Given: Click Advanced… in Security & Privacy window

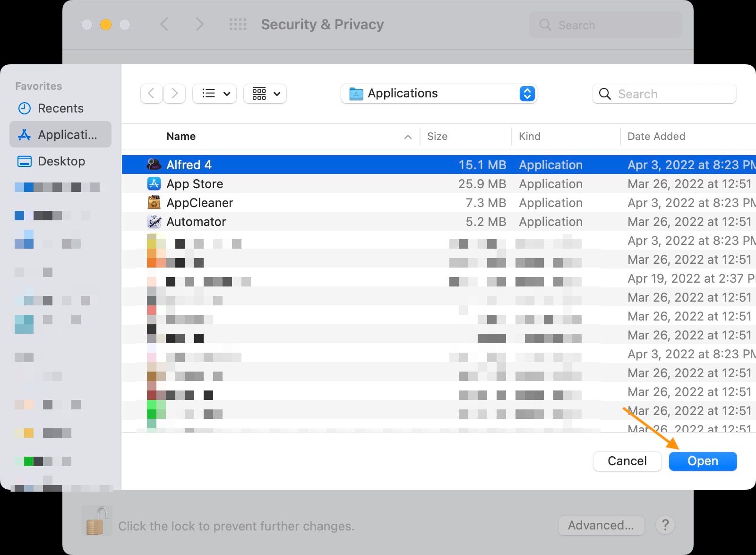Looking at the screenshot, I should coord(601,525).
